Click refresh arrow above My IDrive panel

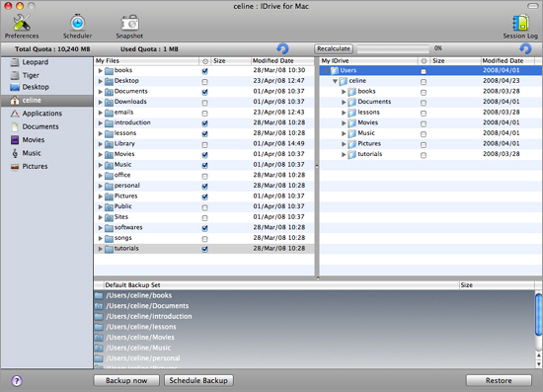(x=525, y=48)
